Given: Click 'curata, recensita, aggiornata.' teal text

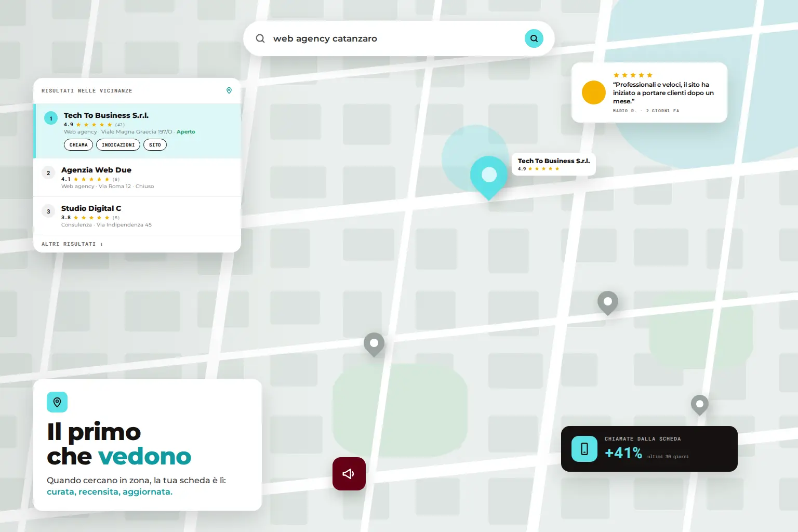Looking at the screenshot, I should pyautogui.click(x=110, y=491).
